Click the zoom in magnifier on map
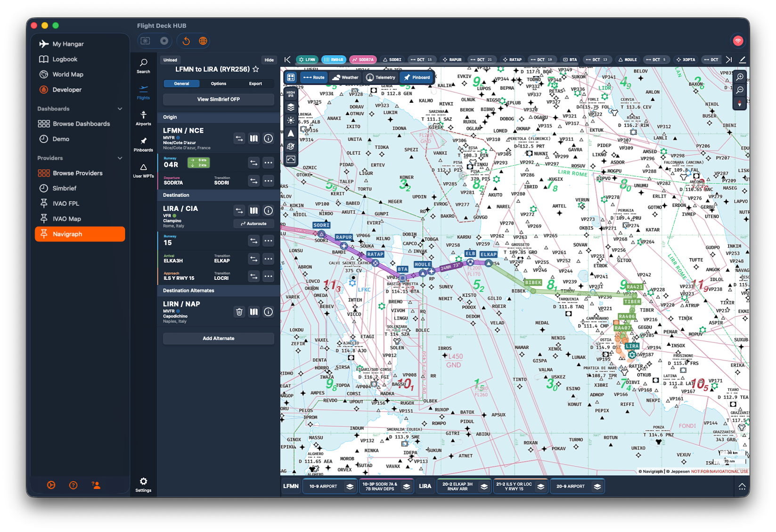The height and width of the screenshot is (532, 776). [x=740, y=77]
